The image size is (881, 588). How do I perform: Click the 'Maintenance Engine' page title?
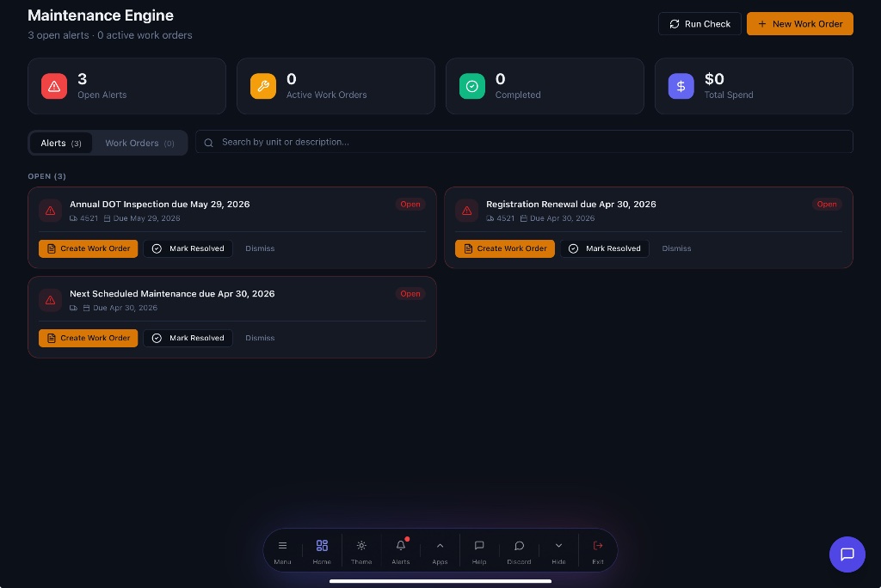coord(101,15)
